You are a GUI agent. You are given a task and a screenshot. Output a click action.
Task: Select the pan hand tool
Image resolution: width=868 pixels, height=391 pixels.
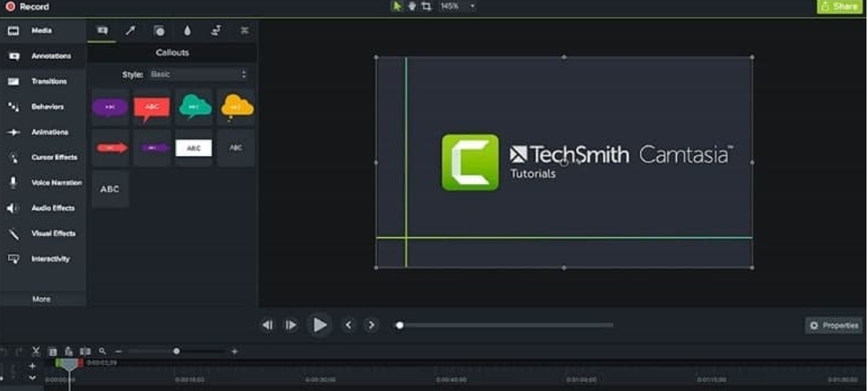tap(412, 6)
